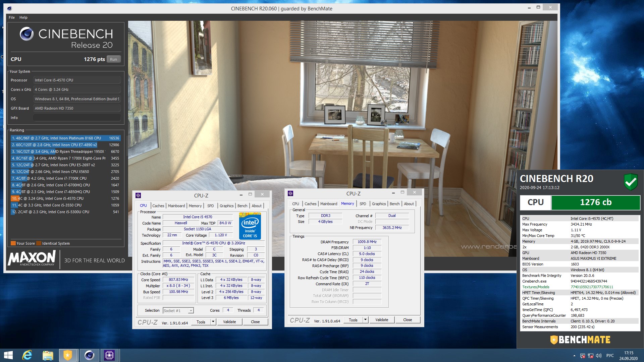
Task: Select highlighted ranking row Core i5-4570
Action: pyautogui.click(x=65, y=198)
